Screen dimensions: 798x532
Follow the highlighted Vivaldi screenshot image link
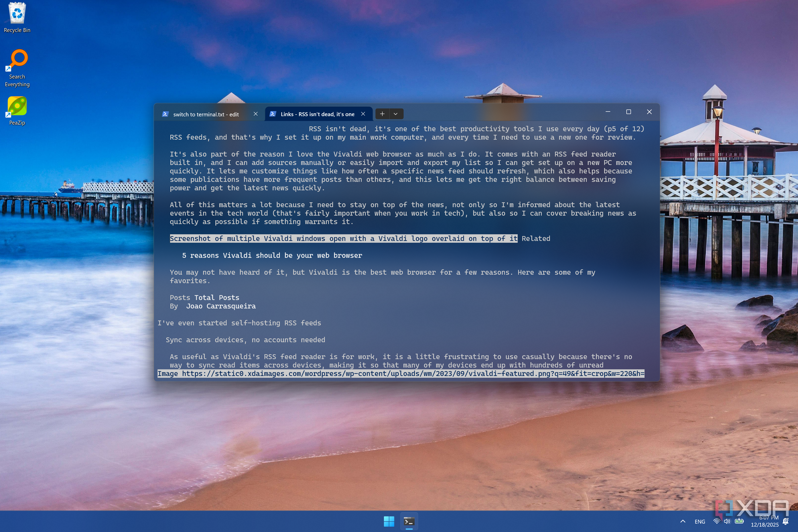343,239
